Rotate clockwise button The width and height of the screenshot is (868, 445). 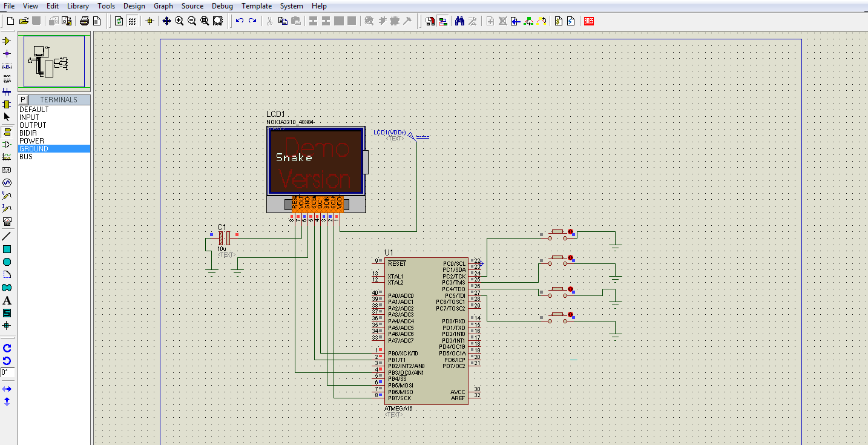[7, 348]
